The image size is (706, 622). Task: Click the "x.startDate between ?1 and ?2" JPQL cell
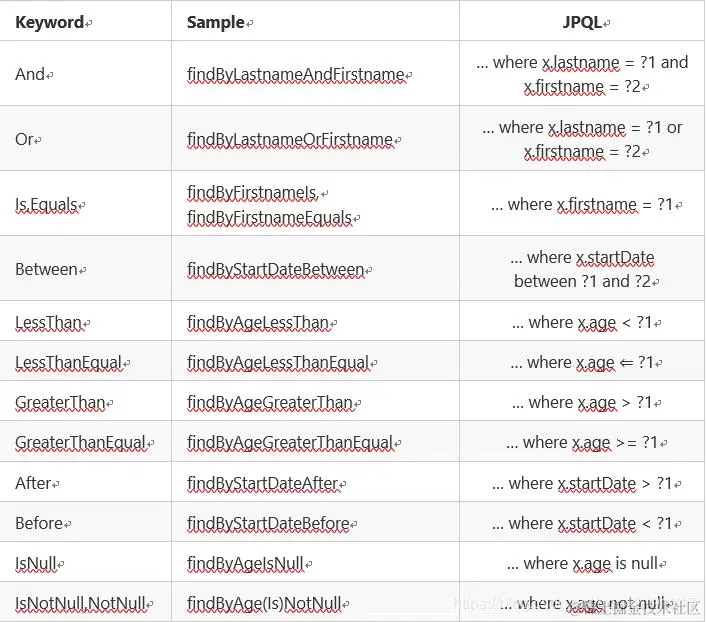tap(582, 270)
